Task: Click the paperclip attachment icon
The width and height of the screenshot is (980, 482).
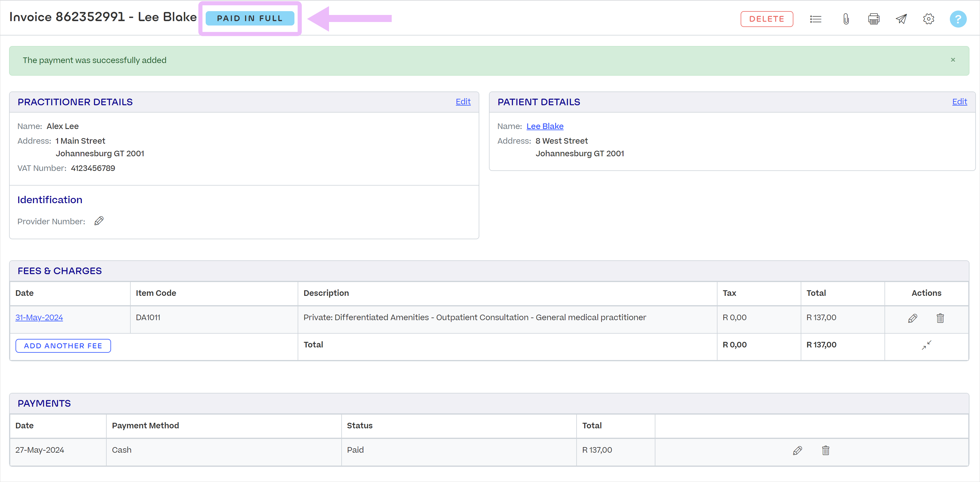Action: point(846,19)
